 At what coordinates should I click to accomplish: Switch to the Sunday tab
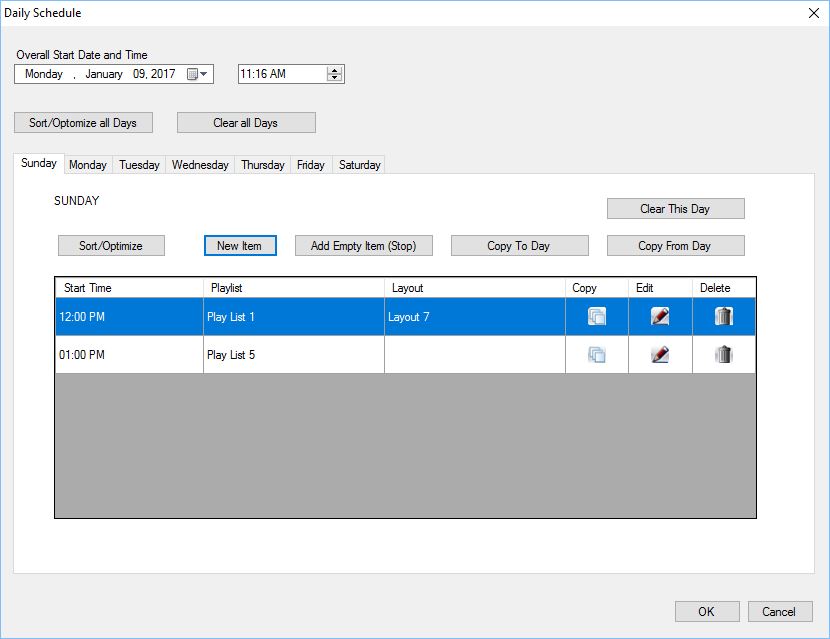tap(39, 163)
